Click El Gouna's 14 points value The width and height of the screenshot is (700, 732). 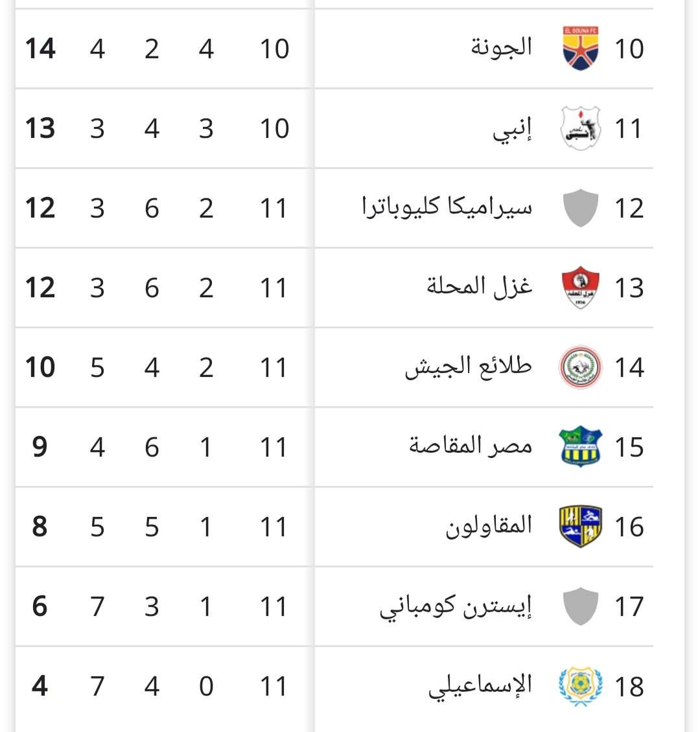tap(40, 49)
